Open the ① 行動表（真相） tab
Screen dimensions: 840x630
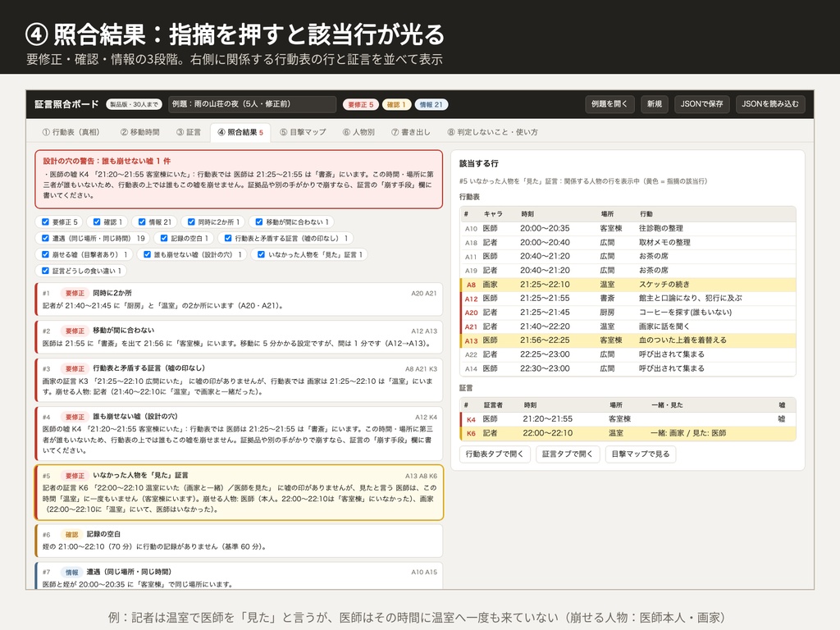71,132
